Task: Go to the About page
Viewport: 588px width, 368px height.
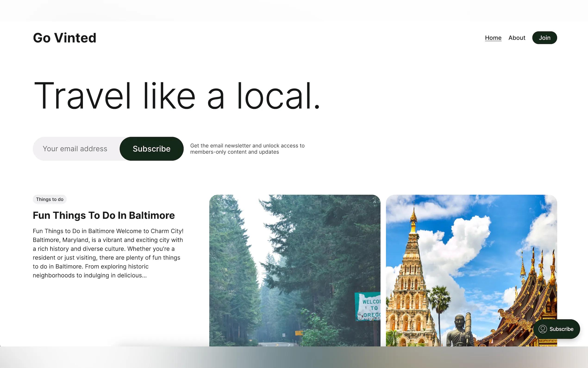Action: [x=516, y=38]
